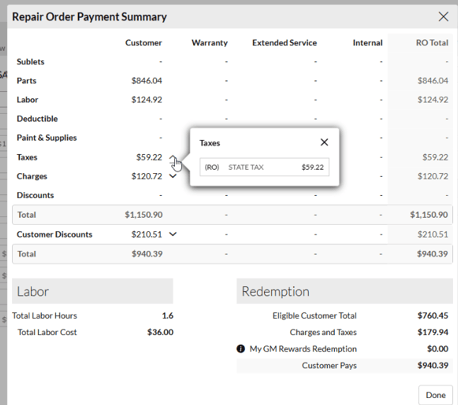This screenshot has height=405, width=458.
Task: Click the Warranty column header
Action: [x=209, y=43]
